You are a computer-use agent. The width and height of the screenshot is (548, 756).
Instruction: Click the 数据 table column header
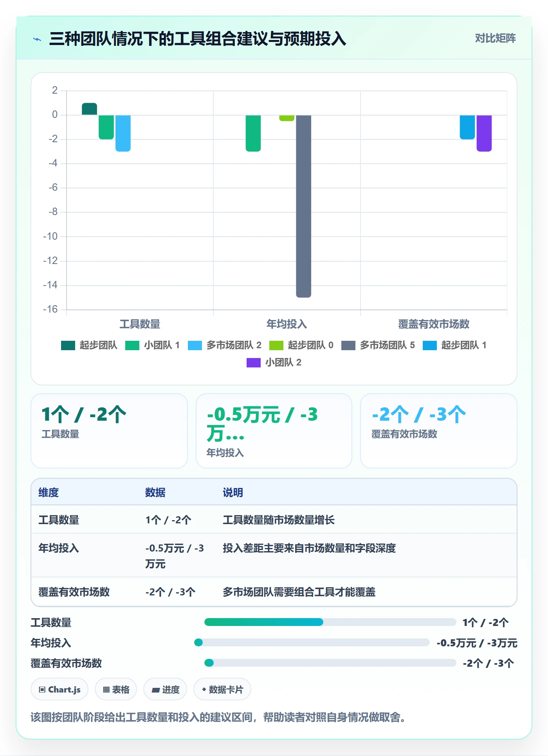(155, 492)
